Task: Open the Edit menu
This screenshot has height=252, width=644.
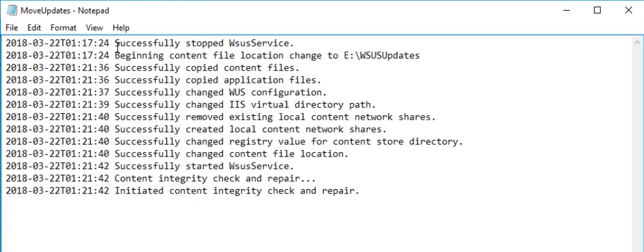Action: [34, 27]
